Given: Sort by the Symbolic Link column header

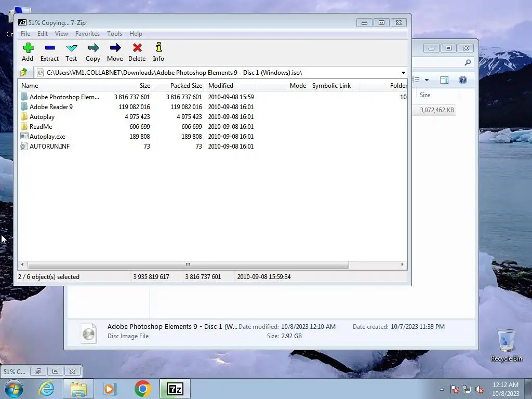Looking at the screenshot, I should click(335, 86).
